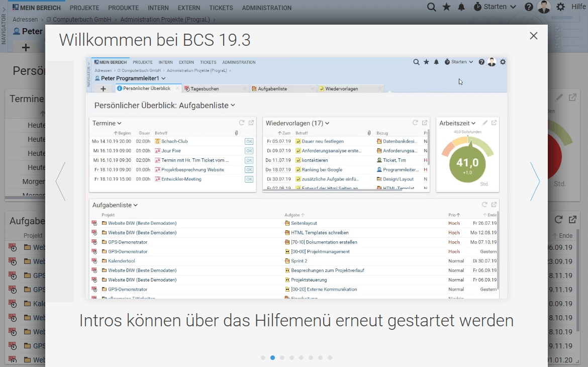Screen dimensions: 588x367
Task: Expand the NAVIGATOR side panel
Action: (4, 26)
